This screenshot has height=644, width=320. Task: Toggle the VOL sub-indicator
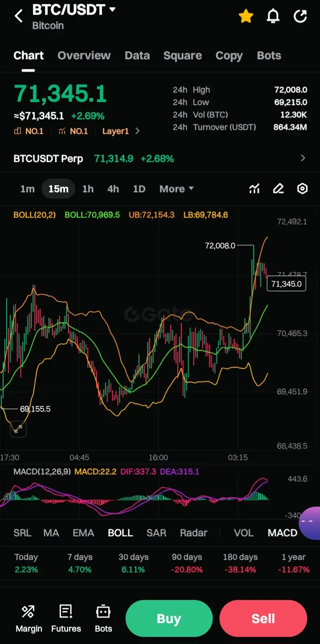click(x=243, y=533)
